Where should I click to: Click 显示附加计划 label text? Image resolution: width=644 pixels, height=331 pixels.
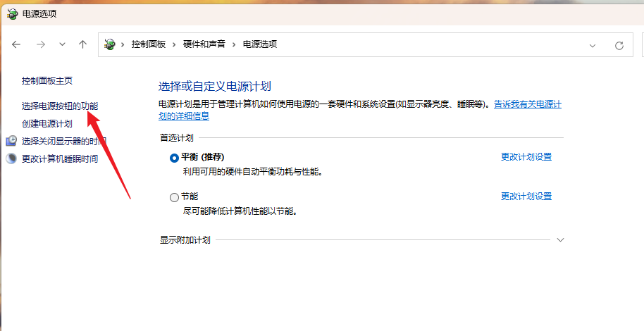(185, 240)
